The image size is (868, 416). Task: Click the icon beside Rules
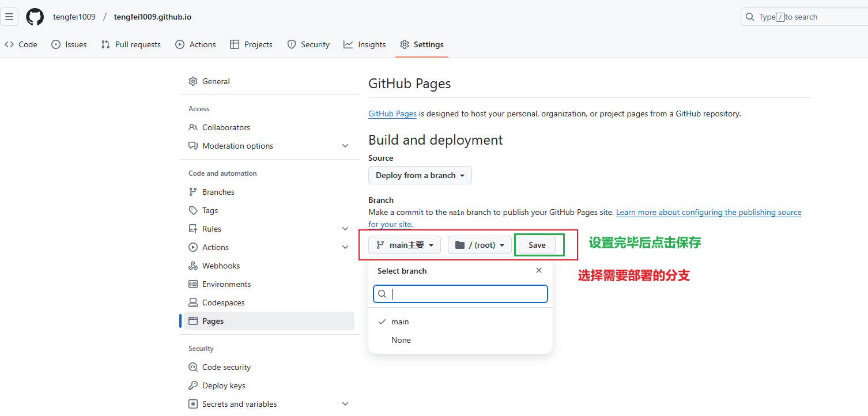(193, 229)
